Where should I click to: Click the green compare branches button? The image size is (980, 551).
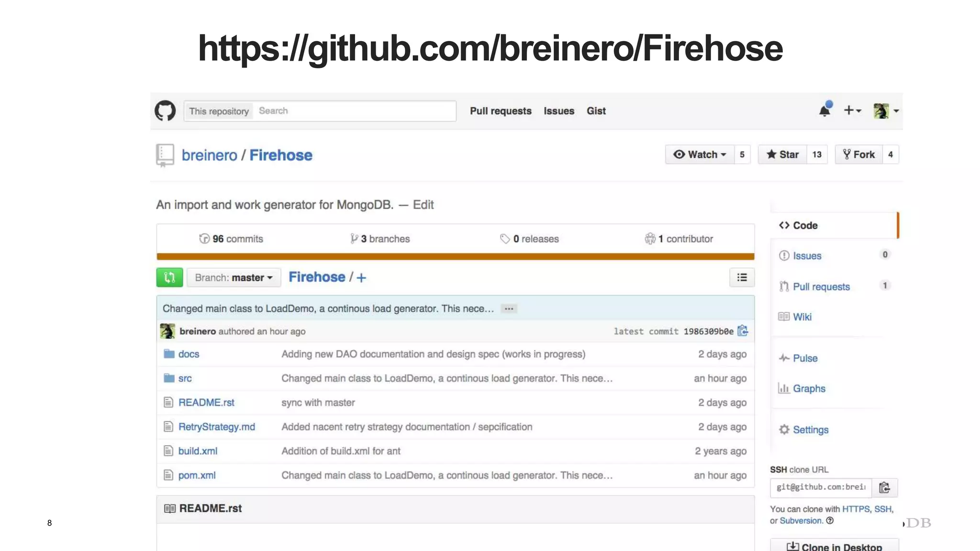(169, 277)
